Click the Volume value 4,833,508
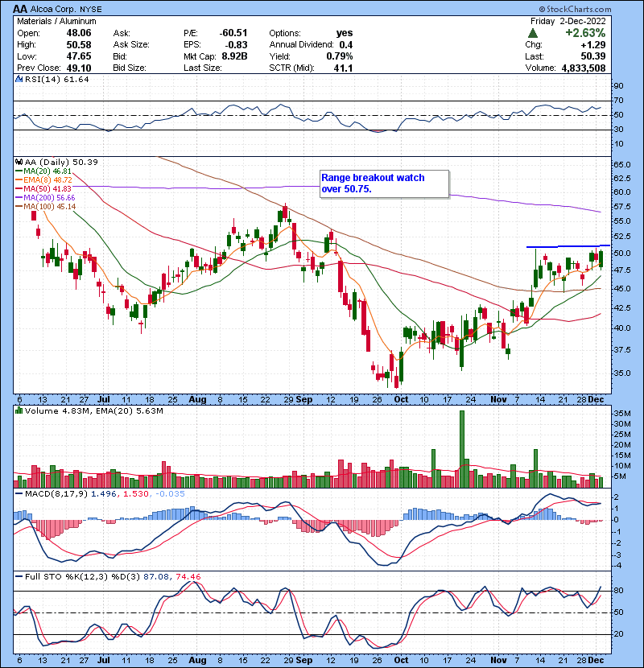Viewport: 644px width, 668px height. click(x=584, y=68)
